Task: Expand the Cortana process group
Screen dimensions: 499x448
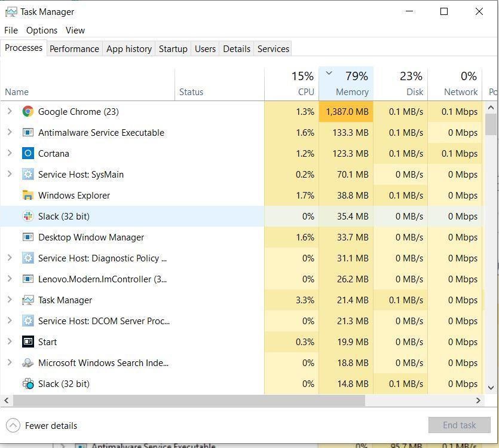Action: point(10,154)
